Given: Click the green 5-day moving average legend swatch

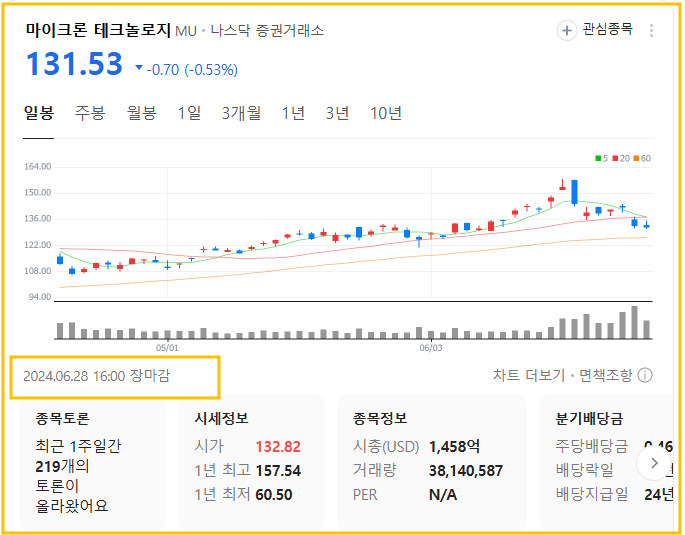Looking at the screenshot, I should pyautogui.click(x=598, y=159).
